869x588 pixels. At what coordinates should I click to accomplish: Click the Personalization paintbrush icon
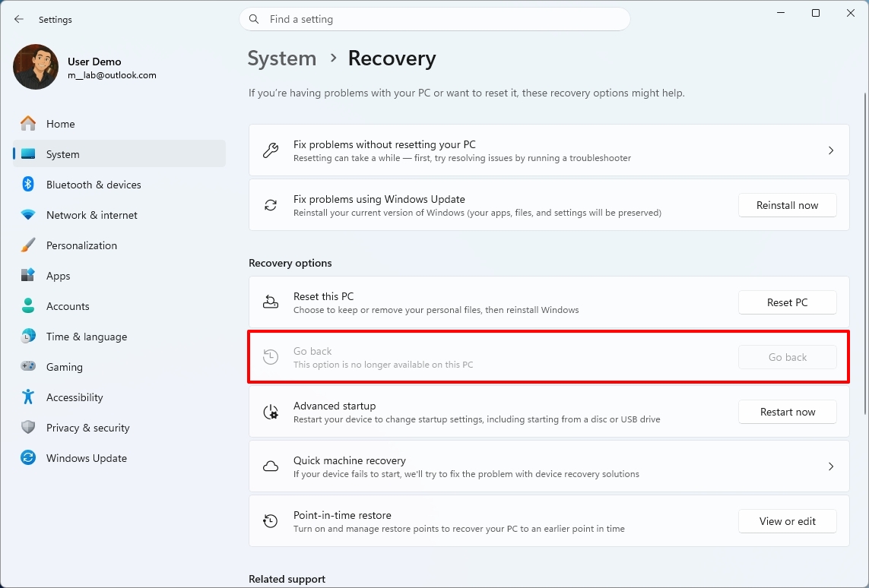[27, 245]
